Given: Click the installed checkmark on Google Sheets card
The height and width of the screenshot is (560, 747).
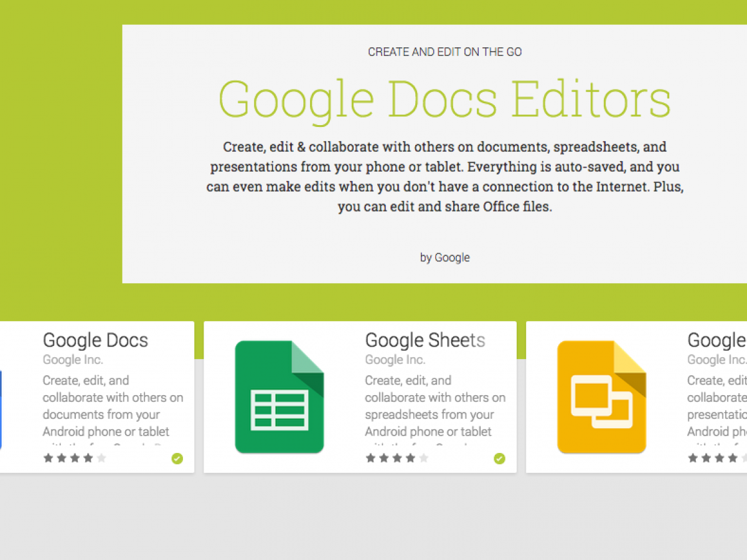Looking at the screenshot, I should (x=499, y=459).
